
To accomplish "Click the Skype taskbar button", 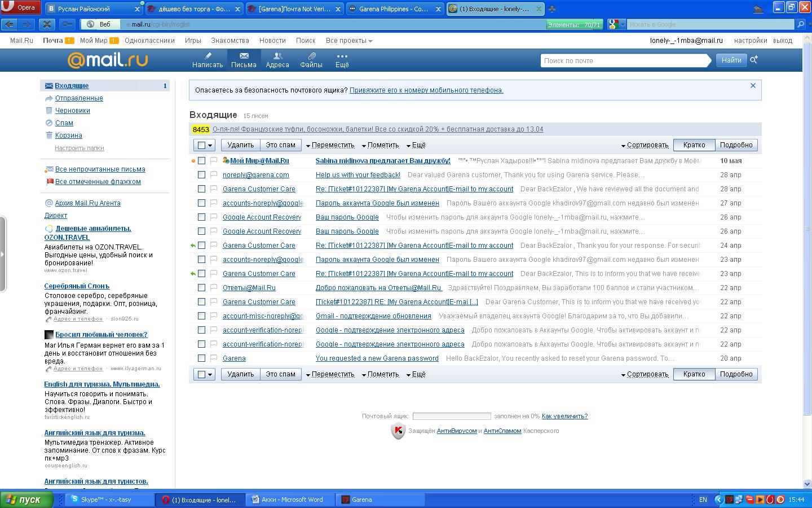I will click(x=111, y=500).
